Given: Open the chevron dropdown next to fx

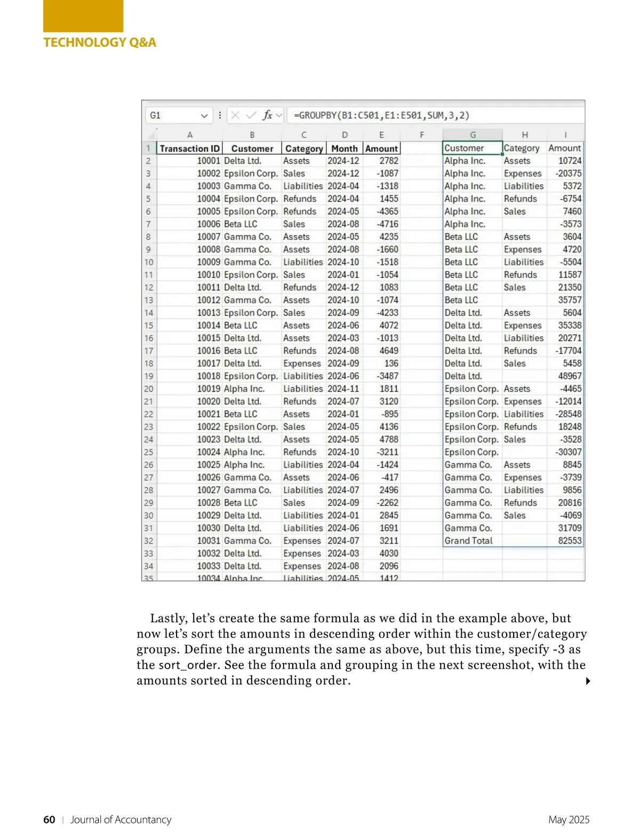Looking at the screenshot, I should (279, 115).
